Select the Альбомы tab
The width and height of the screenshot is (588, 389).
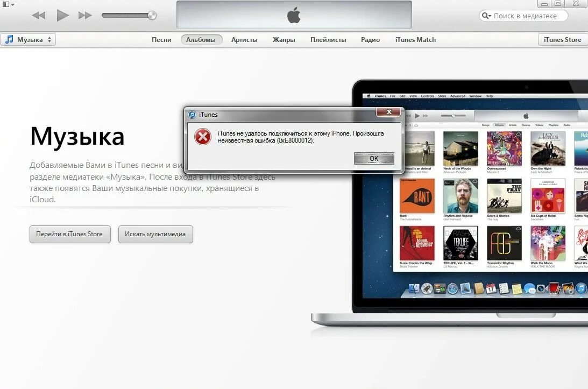(x=201, y=39)
